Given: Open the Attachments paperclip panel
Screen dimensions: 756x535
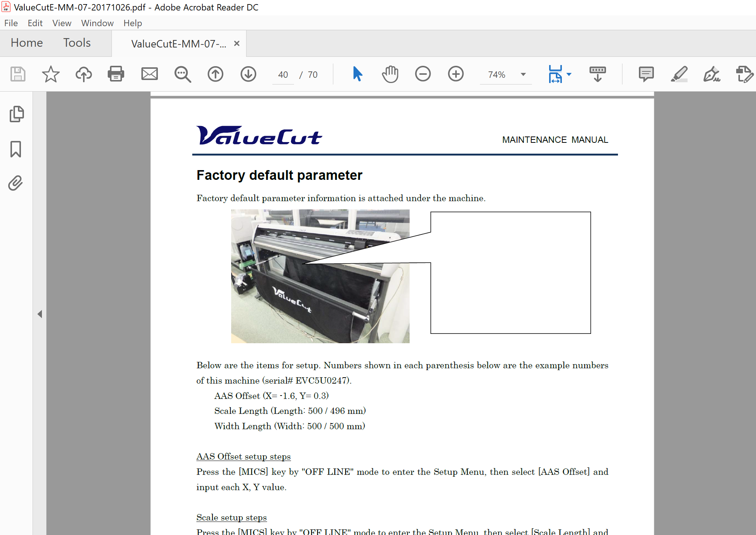Looking at the screenshot, I should 16,183.
